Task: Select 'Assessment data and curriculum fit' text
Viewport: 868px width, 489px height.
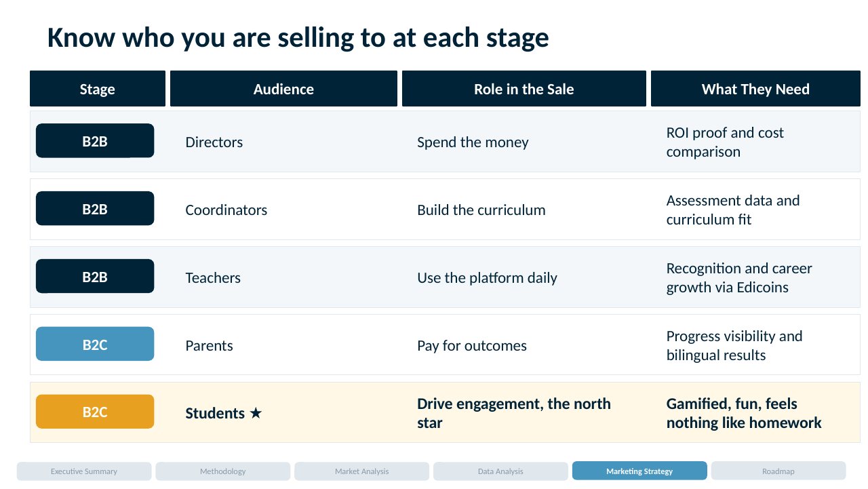Action: (733, 210)
